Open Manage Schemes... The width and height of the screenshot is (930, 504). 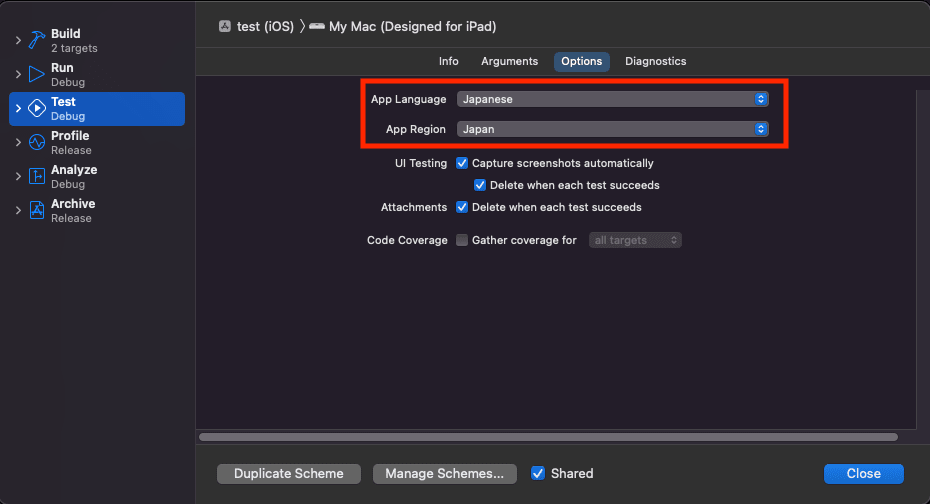[445, 474]
